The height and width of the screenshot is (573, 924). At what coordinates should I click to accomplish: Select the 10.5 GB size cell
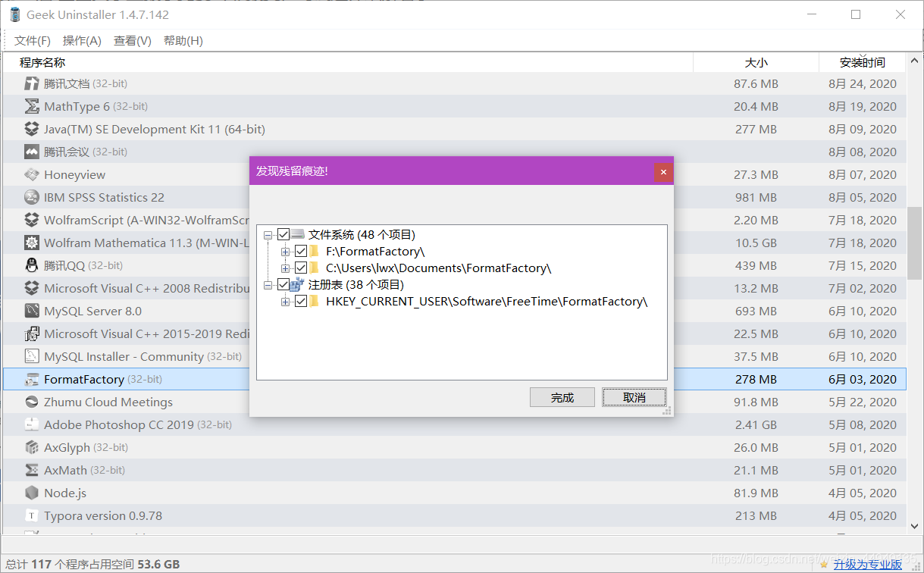pos(756,243)
